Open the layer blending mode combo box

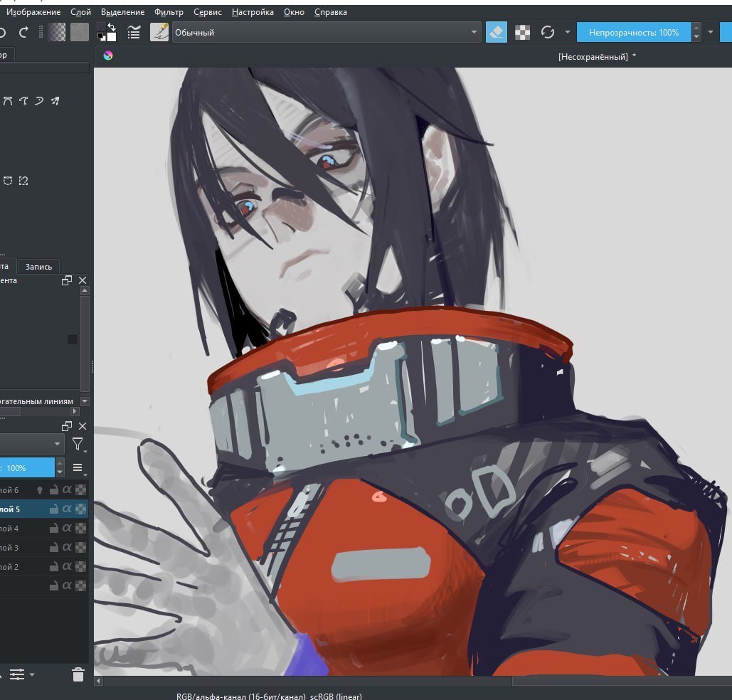pos(31,444)
